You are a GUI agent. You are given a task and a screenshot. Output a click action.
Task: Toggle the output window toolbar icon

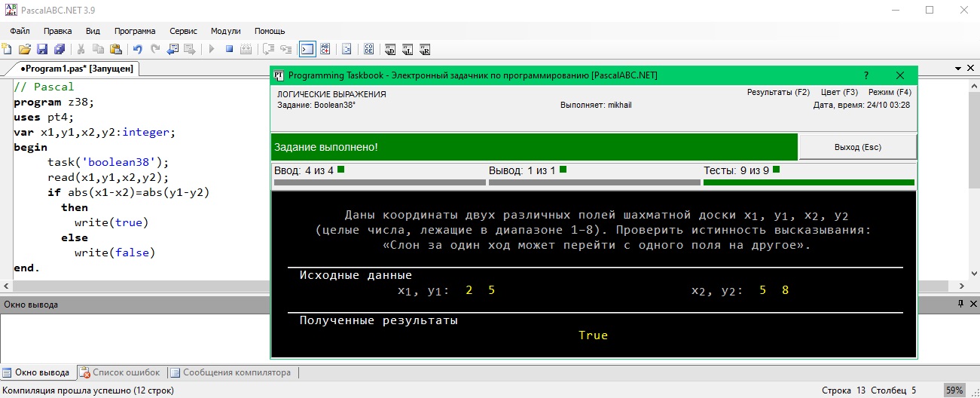point(307,50)
